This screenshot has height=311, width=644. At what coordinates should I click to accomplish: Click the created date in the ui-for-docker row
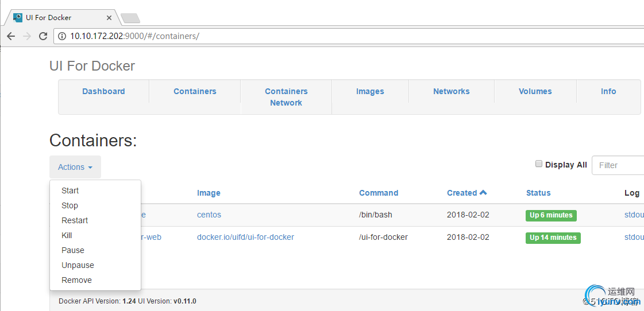468,237
